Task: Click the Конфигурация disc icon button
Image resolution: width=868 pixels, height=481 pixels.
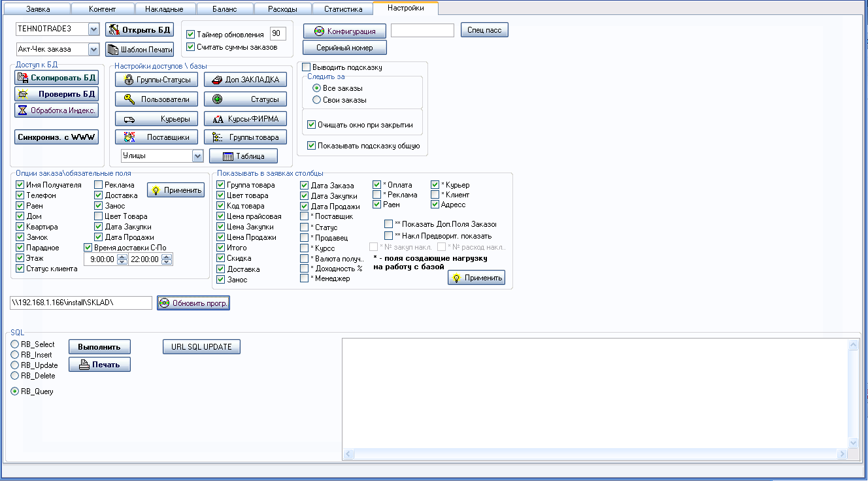Action: 319,31
